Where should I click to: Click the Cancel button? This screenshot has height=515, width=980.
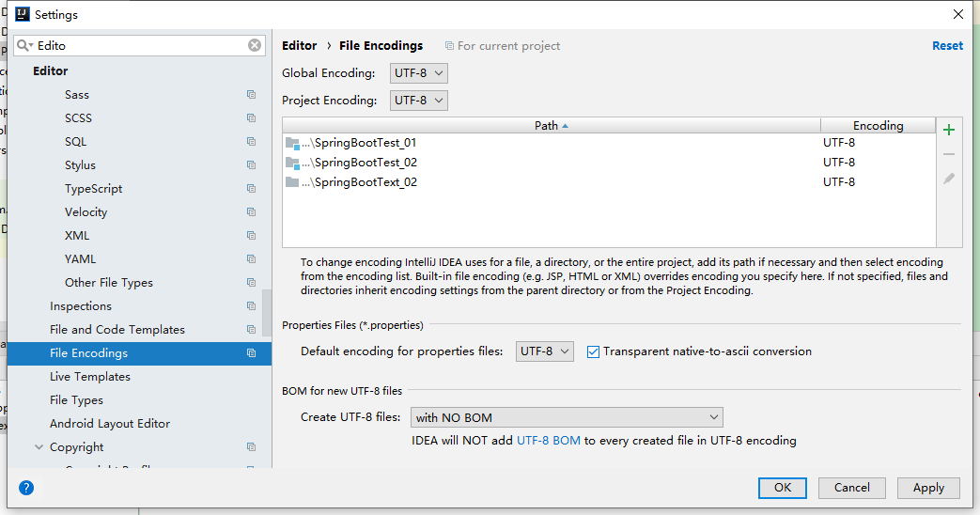(852, 488)
